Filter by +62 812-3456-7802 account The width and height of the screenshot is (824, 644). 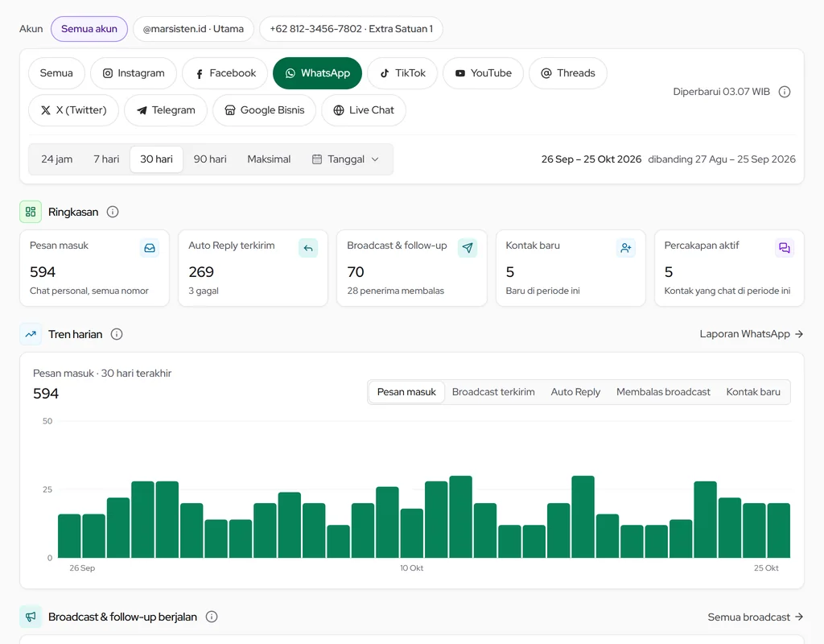(351, 29)
